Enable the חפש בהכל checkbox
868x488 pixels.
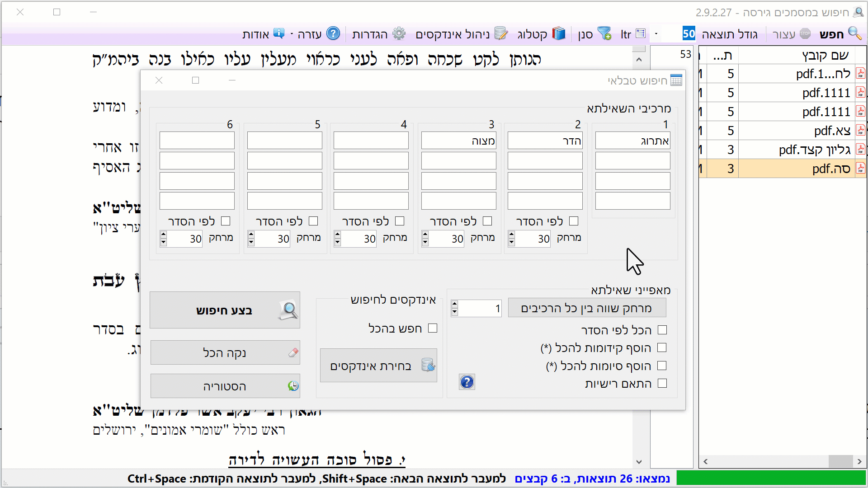point(433,328)
